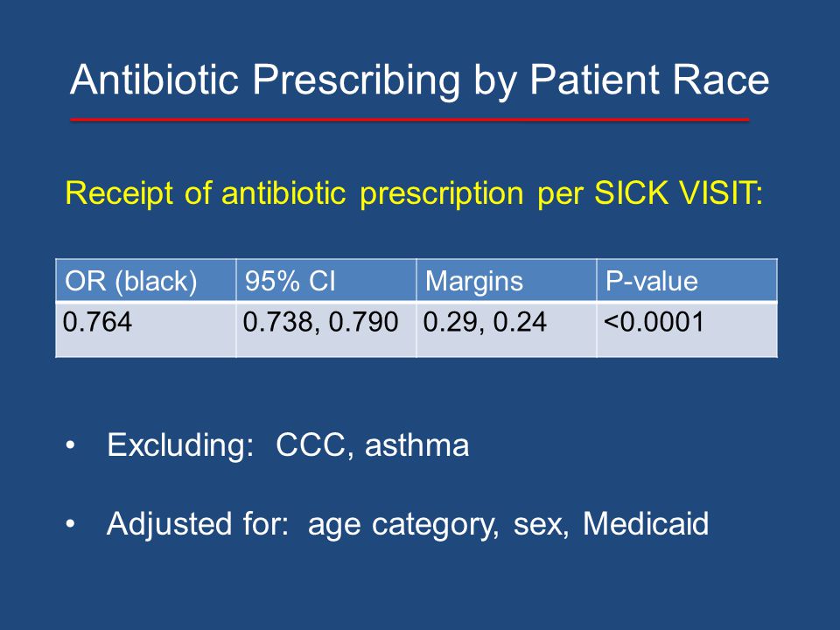Select the red underline beneath the title
Image resolution: width=840 pixels, height=630 pixels.
click(x=409, y=120)
